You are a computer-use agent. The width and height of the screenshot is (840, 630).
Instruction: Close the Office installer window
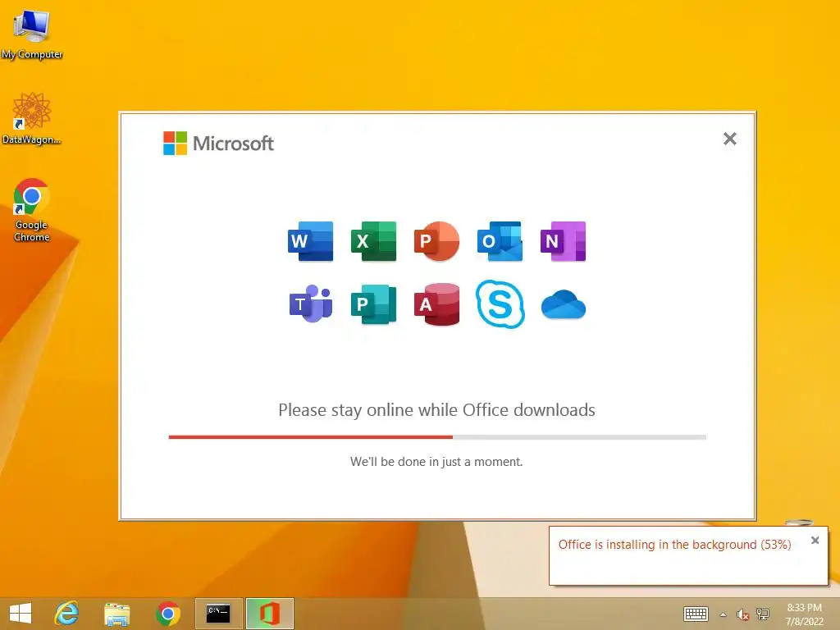(729, 139)
